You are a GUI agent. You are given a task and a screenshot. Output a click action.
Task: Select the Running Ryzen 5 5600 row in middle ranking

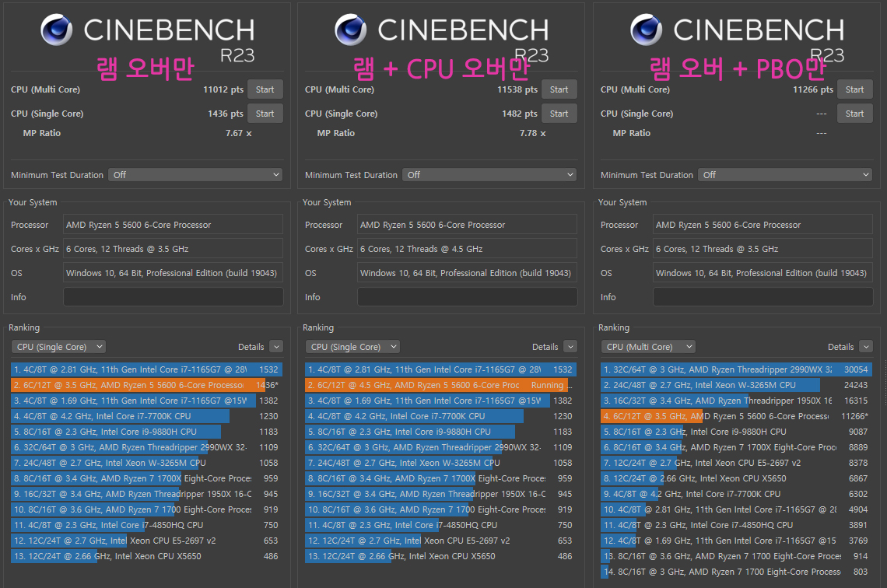click(x=440, y=385)
